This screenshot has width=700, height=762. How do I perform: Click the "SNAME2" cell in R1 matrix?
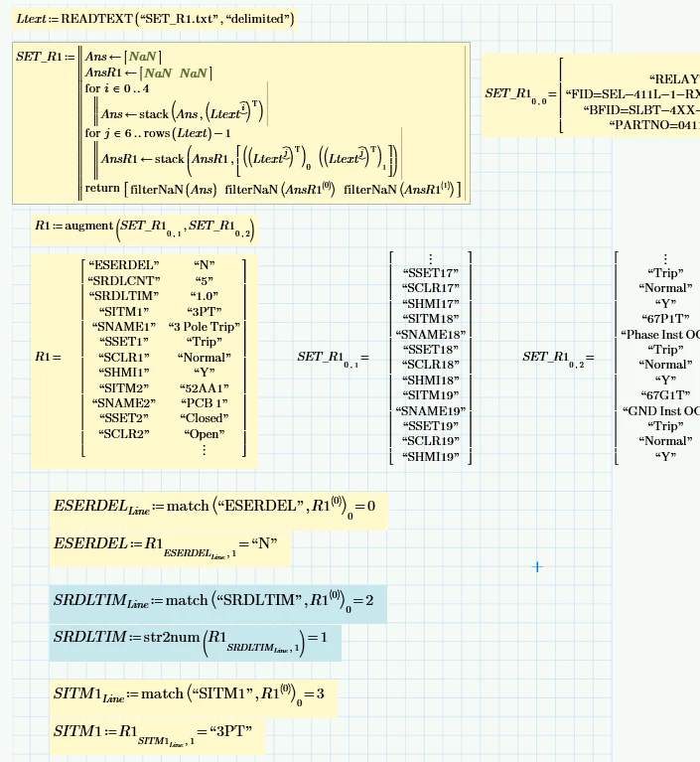[x=124, y=403]
